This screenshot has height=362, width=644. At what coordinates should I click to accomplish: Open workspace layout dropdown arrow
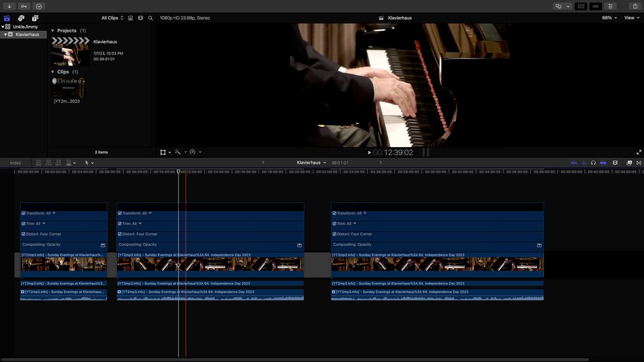tap(568, 6)
